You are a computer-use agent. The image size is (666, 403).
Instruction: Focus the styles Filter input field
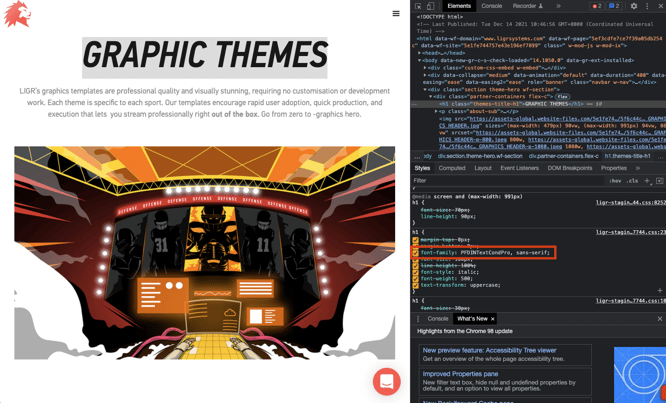tap(508, 181)
